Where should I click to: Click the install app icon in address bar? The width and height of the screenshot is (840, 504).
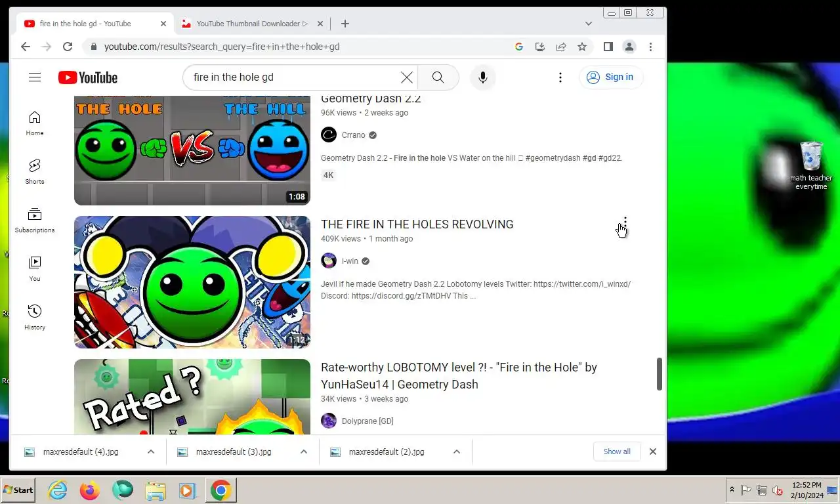point(540,47)
